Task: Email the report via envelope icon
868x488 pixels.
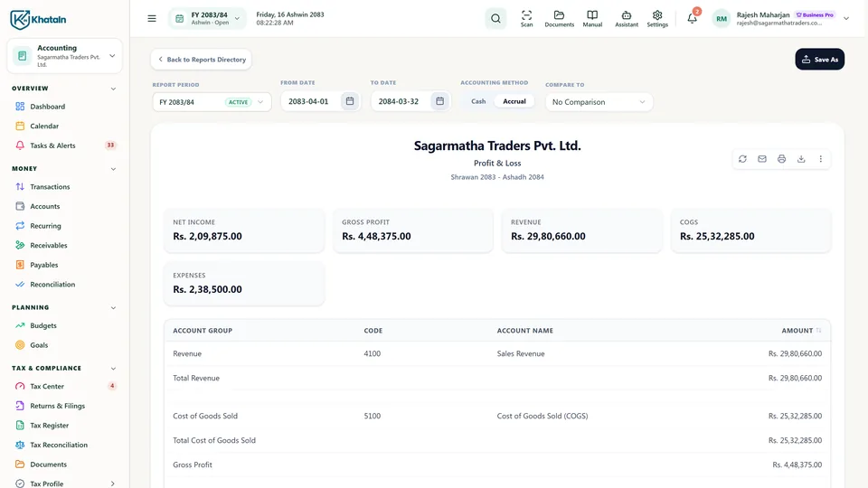Action: (761, 159)
